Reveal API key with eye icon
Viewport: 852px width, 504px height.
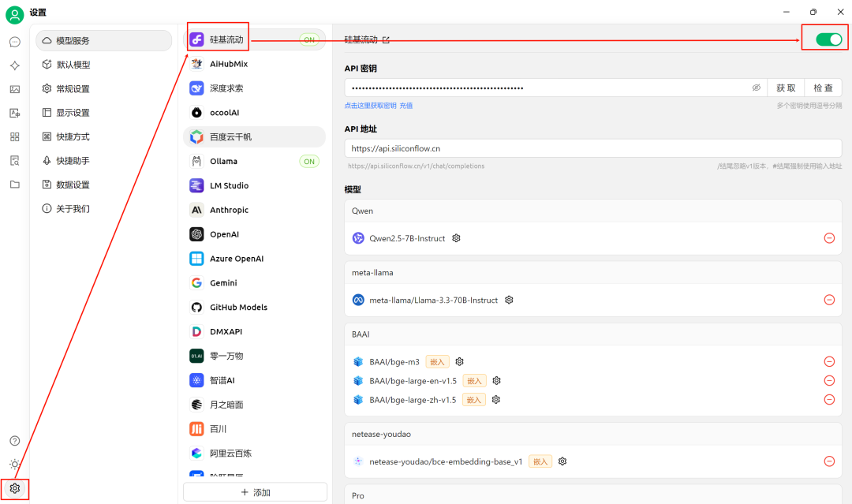click(757, 88)
